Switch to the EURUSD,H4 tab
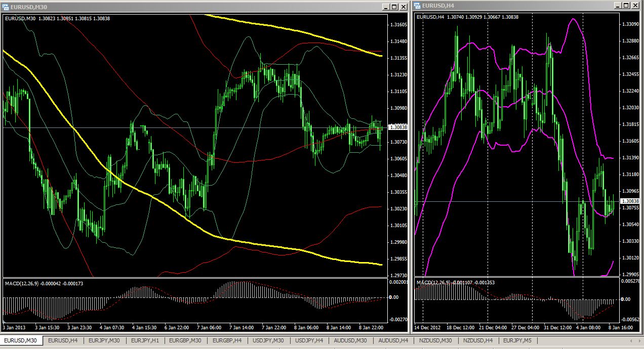The width and height of the screenshot is (644, 349). tap(62, 341)
